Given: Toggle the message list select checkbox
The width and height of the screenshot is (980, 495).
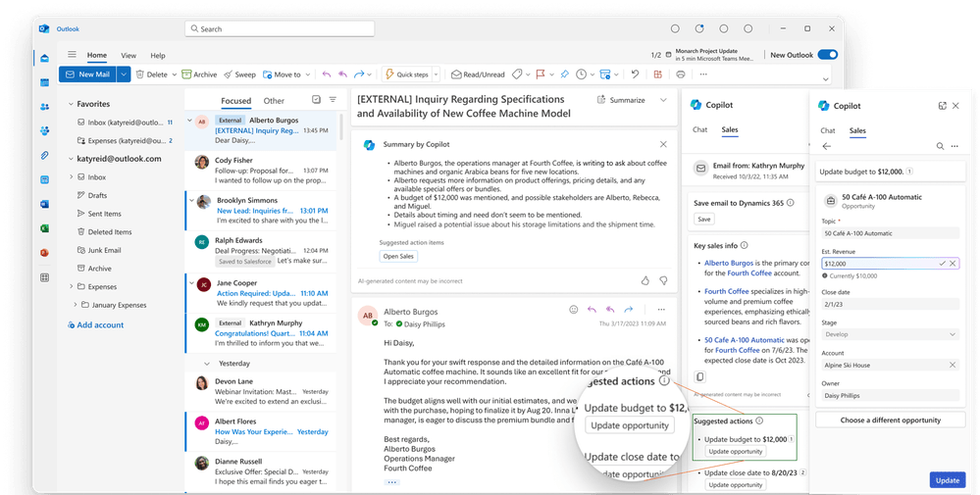Looking at the screenshot, I should point(316,100).
